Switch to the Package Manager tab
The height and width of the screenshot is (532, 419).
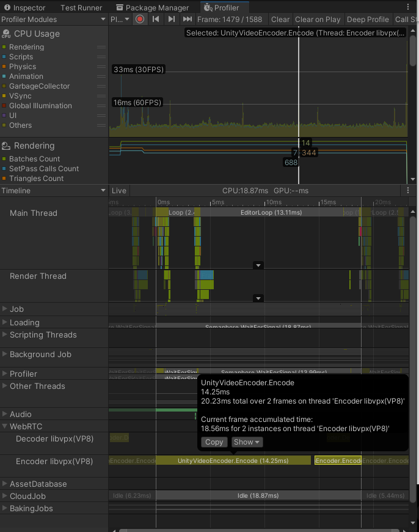[152, 7]
